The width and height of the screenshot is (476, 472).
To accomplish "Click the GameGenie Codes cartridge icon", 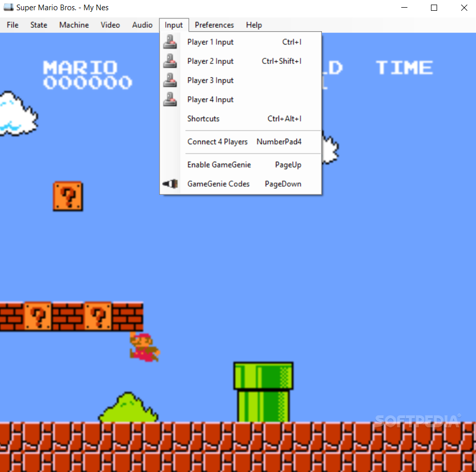I will point(170,184).
